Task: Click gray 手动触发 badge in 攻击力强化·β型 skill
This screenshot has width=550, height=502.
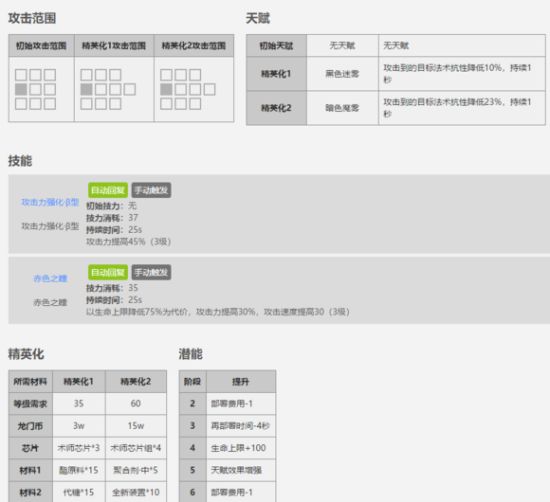Action: pyautogui.click(x=151, y=190)
